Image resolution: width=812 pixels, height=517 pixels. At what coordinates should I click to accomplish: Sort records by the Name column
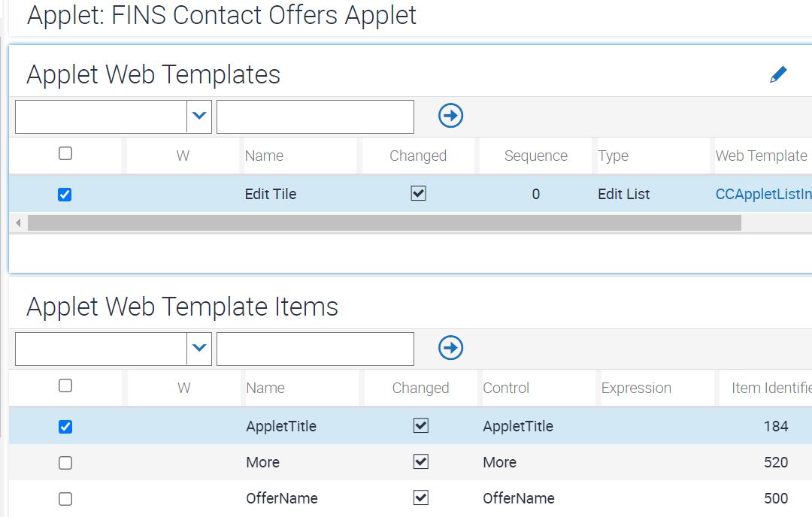tap(264, 156)
